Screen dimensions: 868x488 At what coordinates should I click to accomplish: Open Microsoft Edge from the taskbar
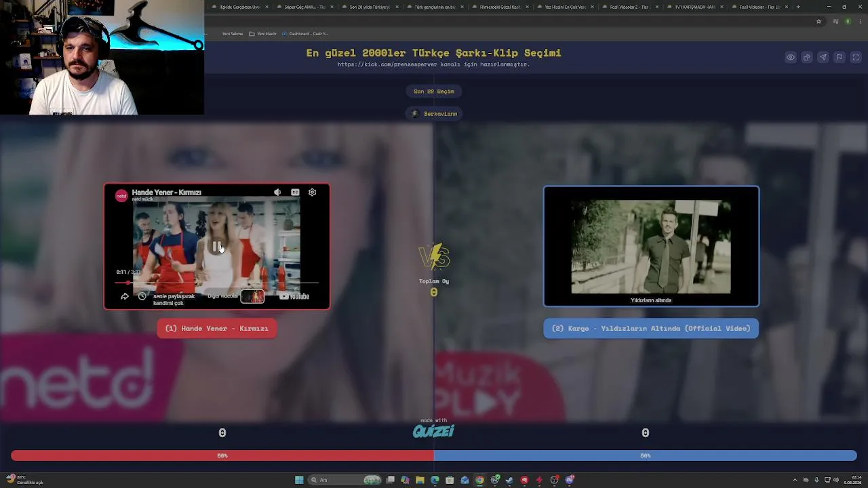[x=435, y=480]
